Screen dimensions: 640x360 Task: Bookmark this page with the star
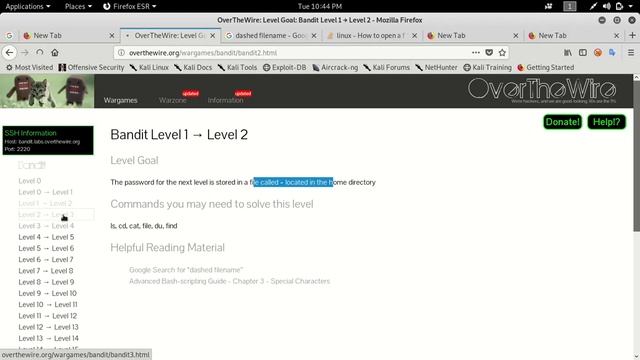pos(502,53)
